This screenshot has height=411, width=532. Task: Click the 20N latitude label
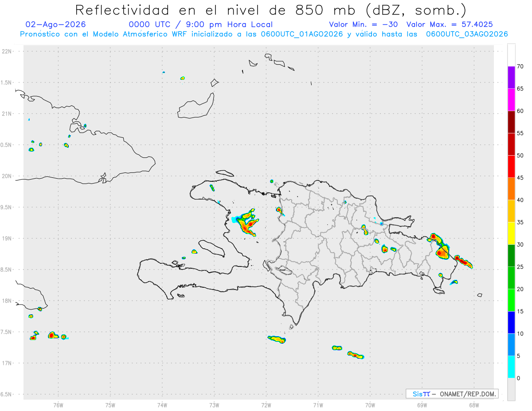coord(8,176)
